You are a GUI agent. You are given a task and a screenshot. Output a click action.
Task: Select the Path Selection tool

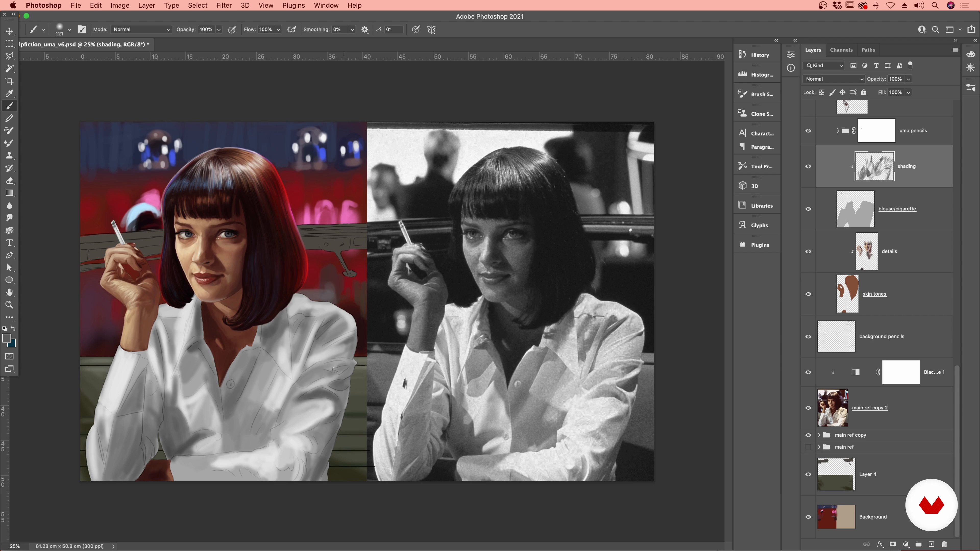pos(9,267)
